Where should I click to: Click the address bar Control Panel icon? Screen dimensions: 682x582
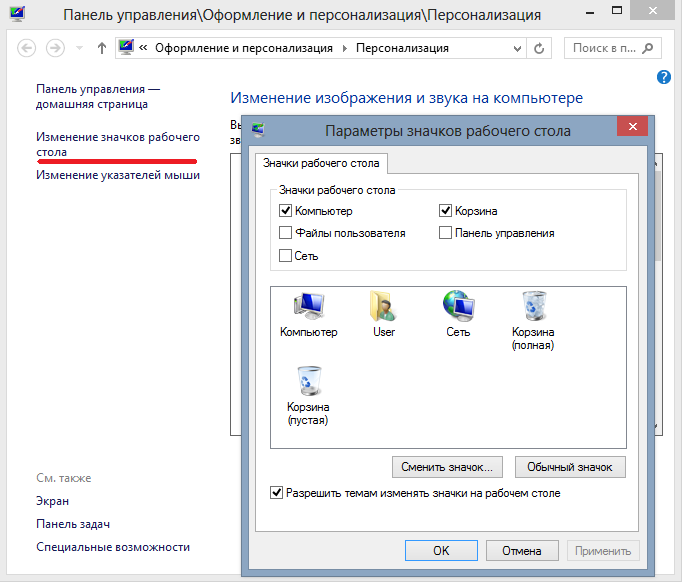126,47
